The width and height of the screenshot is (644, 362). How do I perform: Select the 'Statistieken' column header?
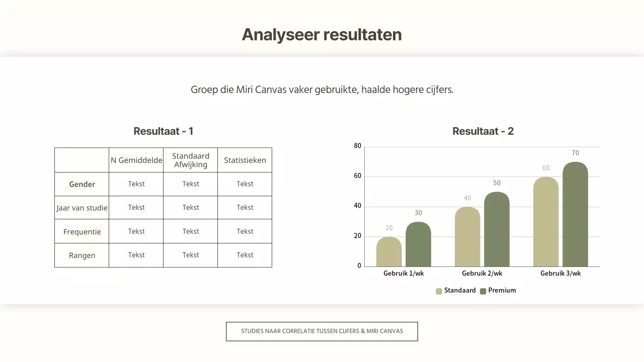[245, 160]
